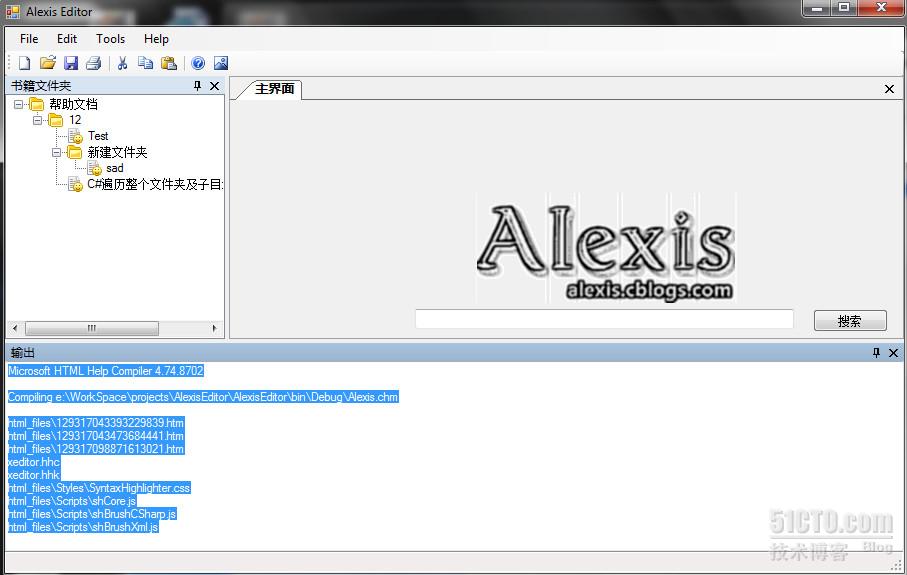Click the C#遍历整个文件夹 document icon
The height and width of the screenshot is (575, 907).
[x=75, y=185]
